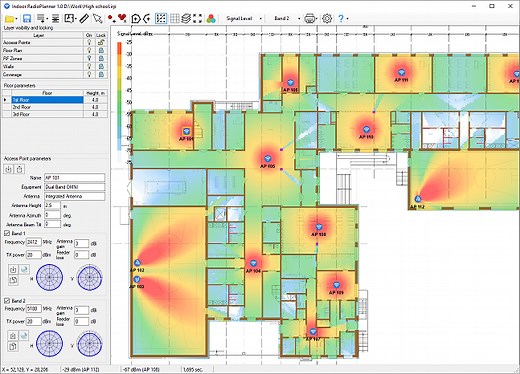Click the add floor toolbar icon
This screenshot has height=374, width=520.
pyautogui.click(x=41, y=19)
